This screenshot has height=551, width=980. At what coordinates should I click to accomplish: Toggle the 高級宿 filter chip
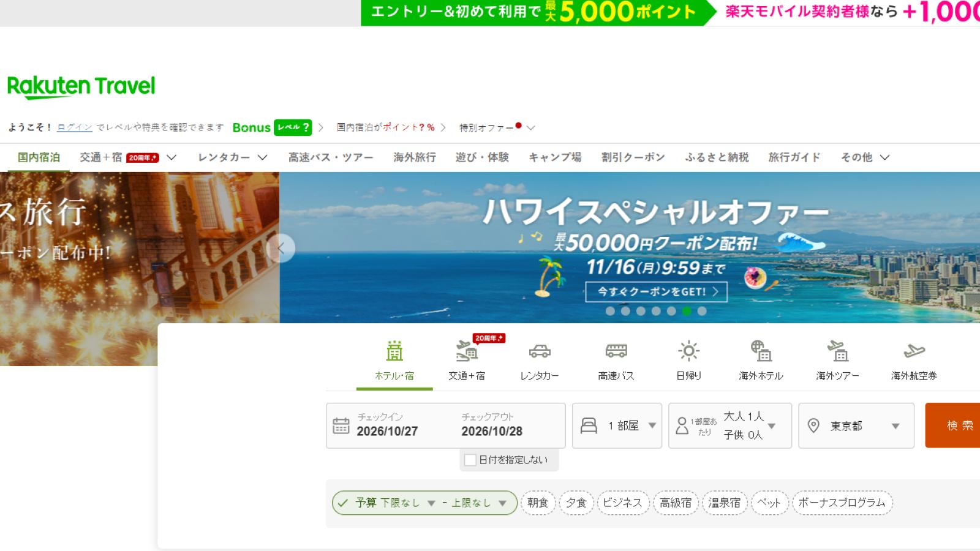point(676,503)
